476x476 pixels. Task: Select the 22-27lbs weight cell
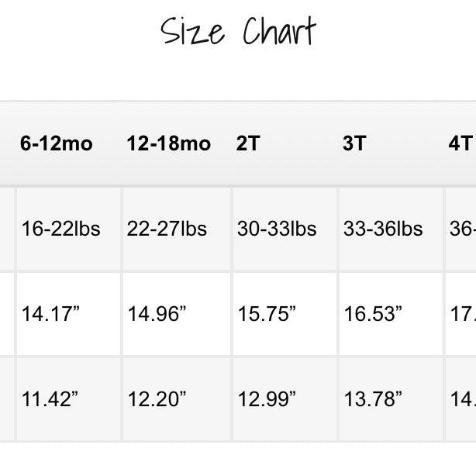point(167,229)
